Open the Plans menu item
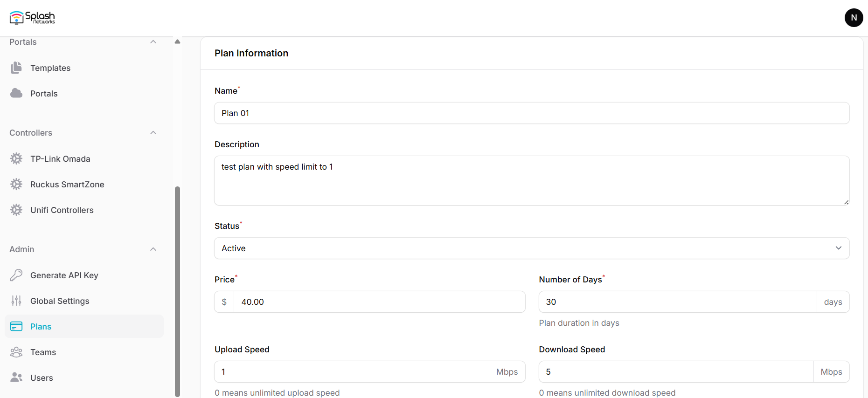Screen dimensions: 868x398 tap(41, 327)
